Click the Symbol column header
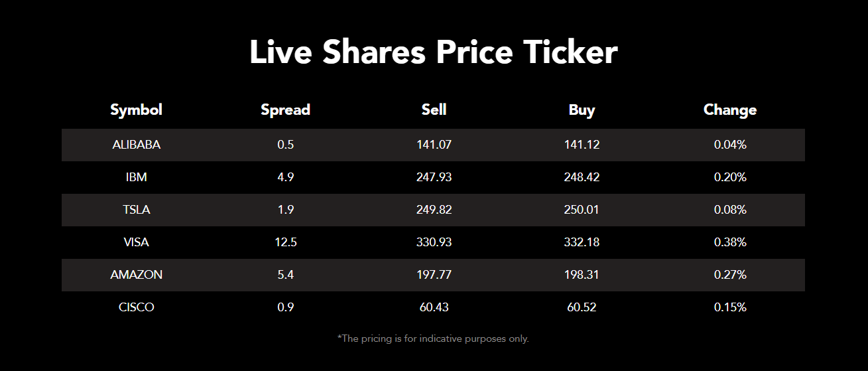 136,110
